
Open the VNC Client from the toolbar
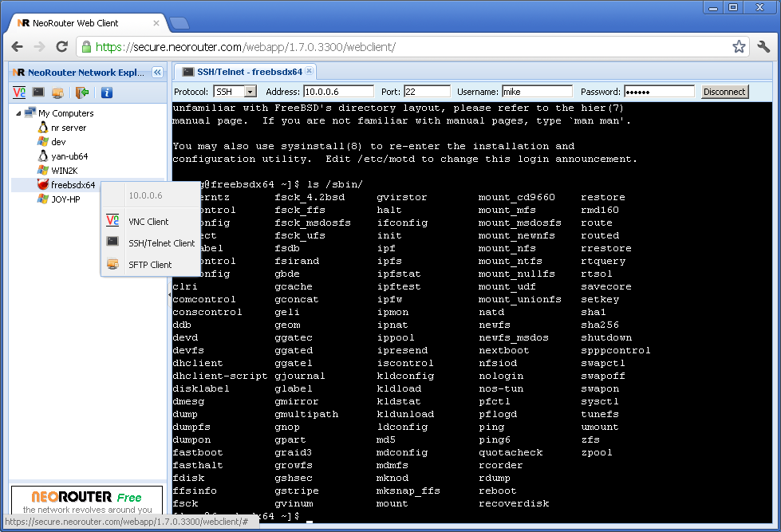(x=19, y=93)
